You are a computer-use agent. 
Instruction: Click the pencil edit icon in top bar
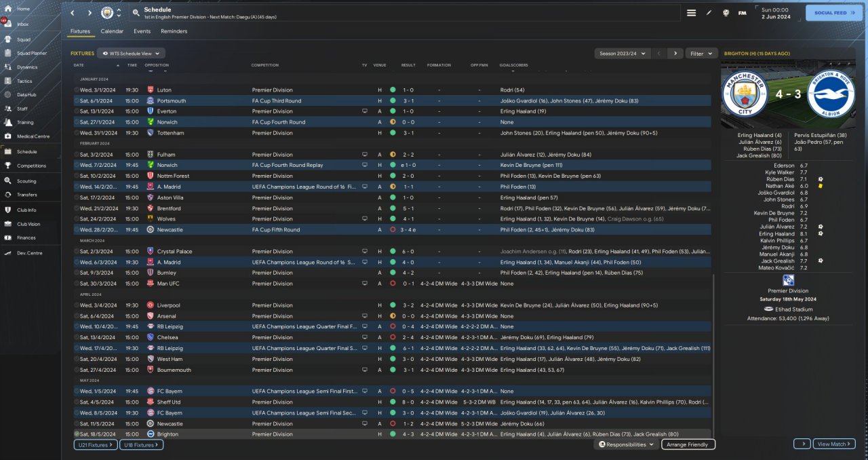click(709, 13)
